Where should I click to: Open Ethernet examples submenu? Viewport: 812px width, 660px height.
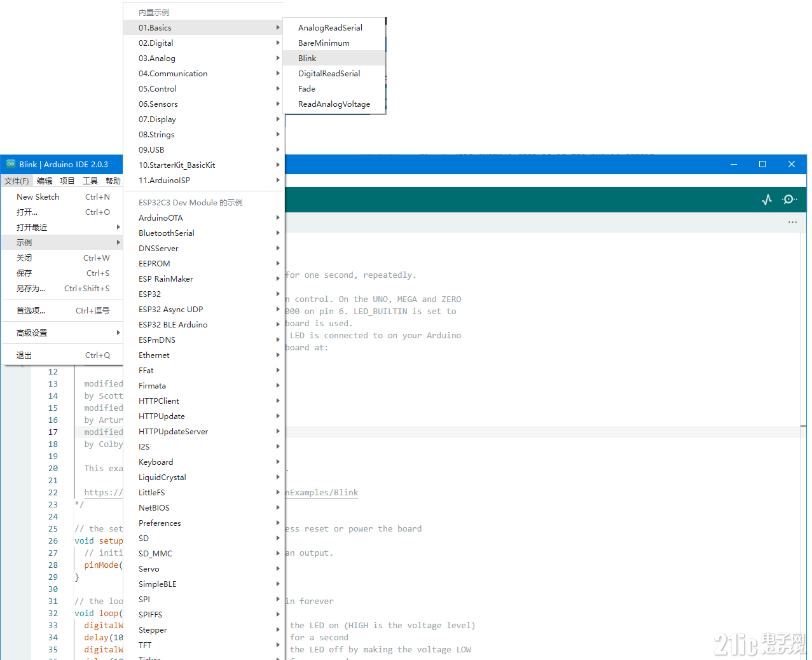[203, 355]
